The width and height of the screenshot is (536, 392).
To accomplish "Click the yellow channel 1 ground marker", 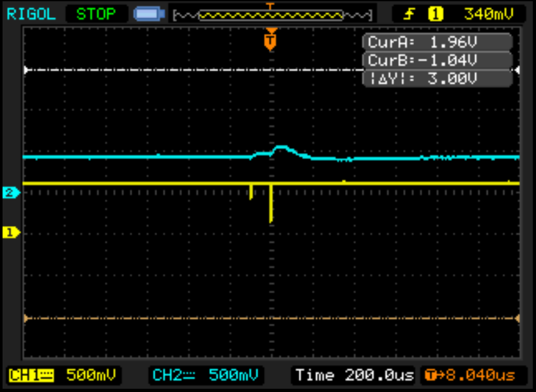I will tap(11, 232).
